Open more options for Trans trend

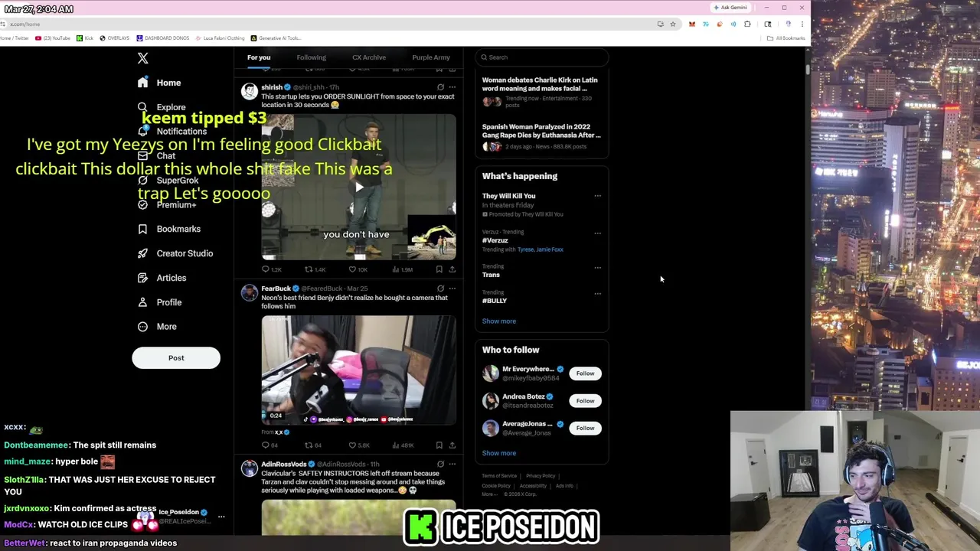pyautogui.click(x=598, y=268)
